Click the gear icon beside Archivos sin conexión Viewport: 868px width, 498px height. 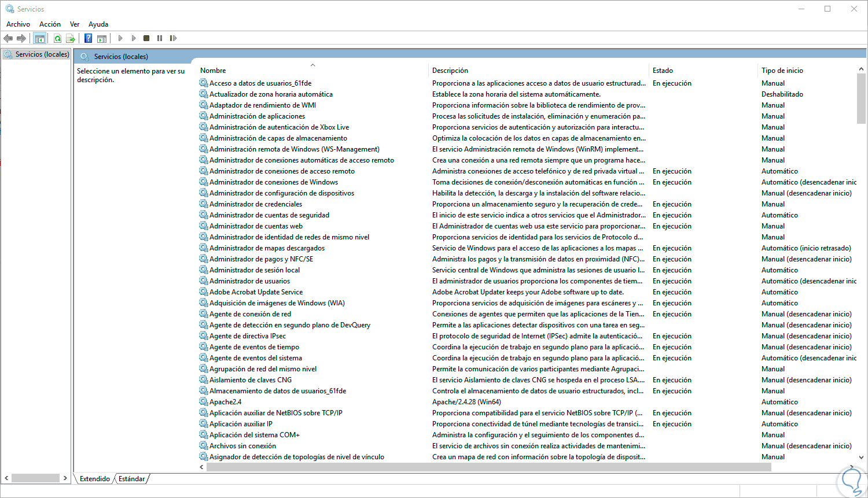click(x=204, y=445)
